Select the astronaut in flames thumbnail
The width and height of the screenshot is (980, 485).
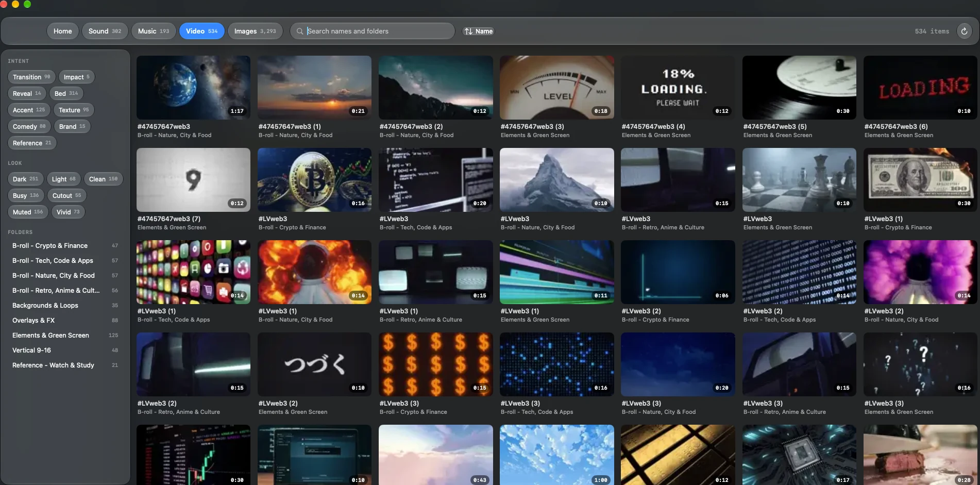pyautogui.click(x=314, y=272)
